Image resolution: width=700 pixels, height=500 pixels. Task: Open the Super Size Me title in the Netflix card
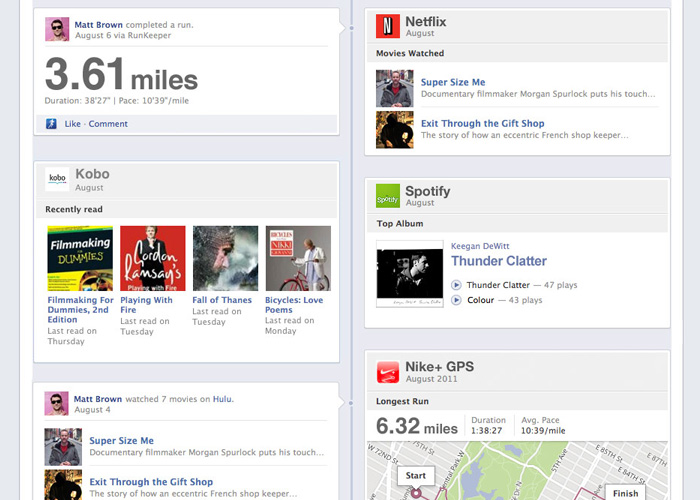pos(453,82)
